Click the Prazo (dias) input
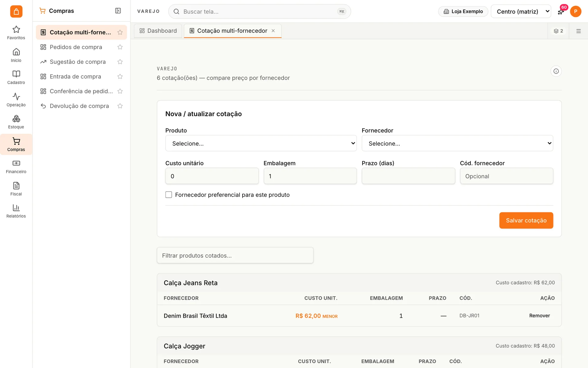Screen dimensions: 588x368 tap(408, 176)
